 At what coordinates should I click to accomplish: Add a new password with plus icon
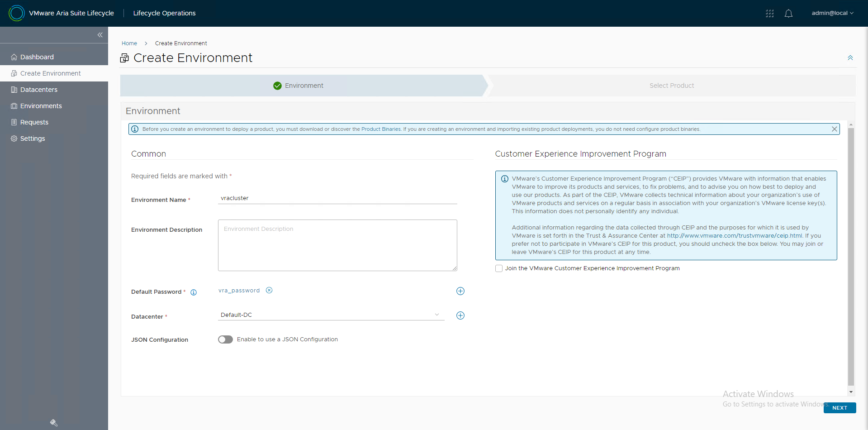(x=460, y=291)
